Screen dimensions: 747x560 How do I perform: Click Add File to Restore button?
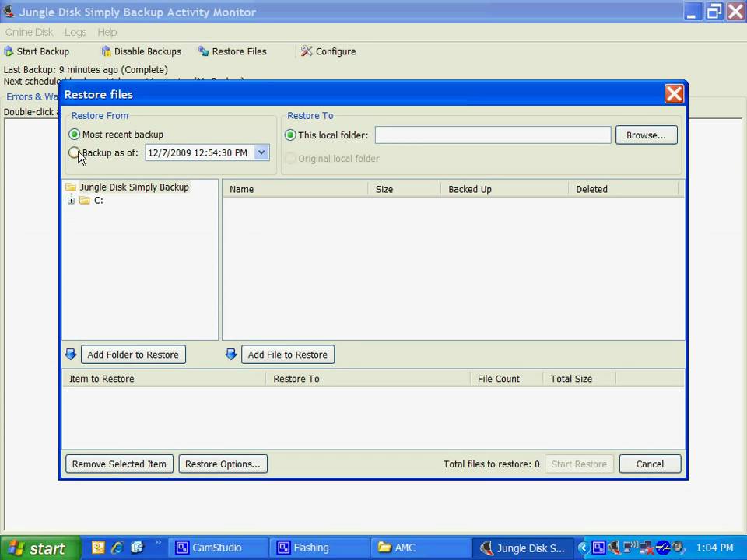(288, 355)
